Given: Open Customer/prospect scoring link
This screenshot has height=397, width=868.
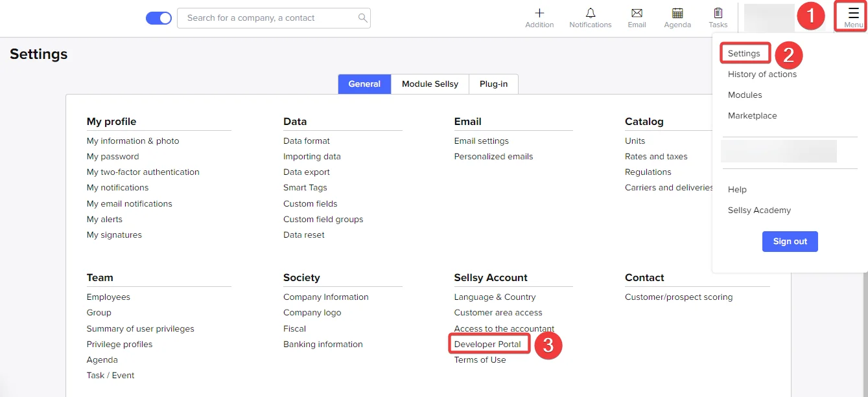Looking at the screenshot, I should coord(679,297).
